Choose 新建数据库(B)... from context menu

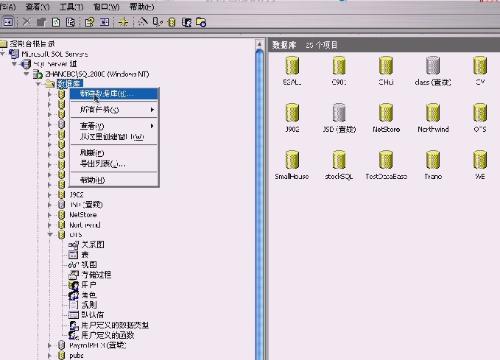coord(114,94)
